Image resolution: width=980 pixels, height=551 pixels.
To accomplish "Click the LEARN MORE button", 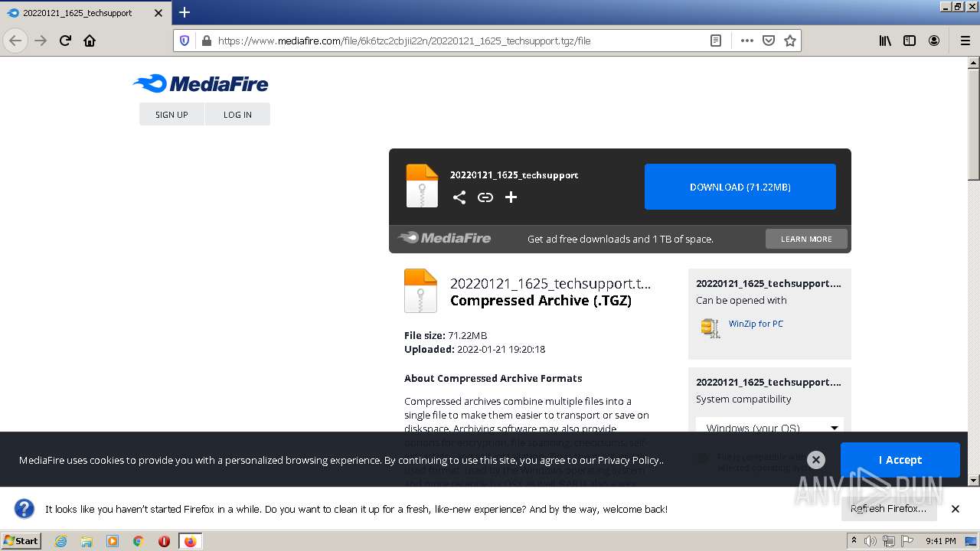I will click(x=806, y=239).
